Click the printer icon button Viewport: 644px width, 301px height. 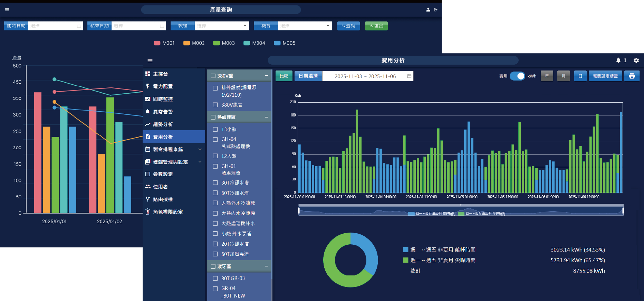click(632, 76)
